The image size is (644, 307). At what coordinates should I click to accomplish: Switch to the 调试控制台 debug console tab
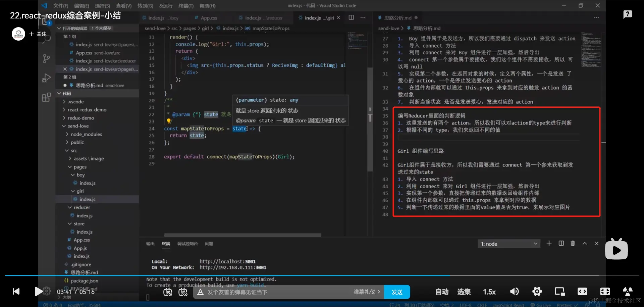(187, 244)
